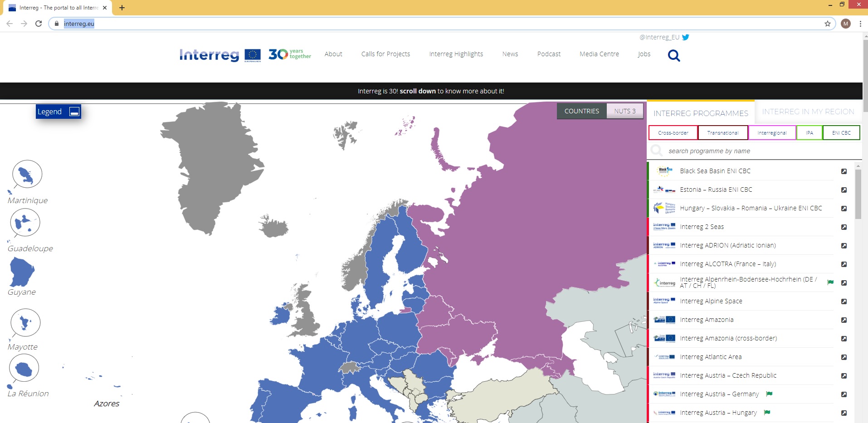The width and height of the screenshot is (868, 423).
Task: Open external link icon for Interreg Amazonia (cross-border)
Action: point(844,339)
